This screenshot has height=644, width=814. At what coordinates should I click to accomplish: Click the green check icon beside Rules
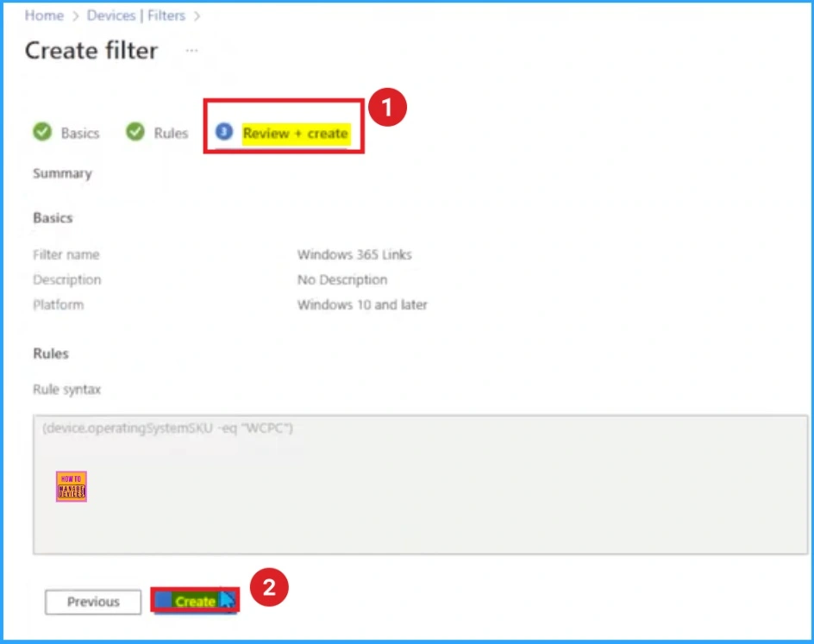(135, 132)
